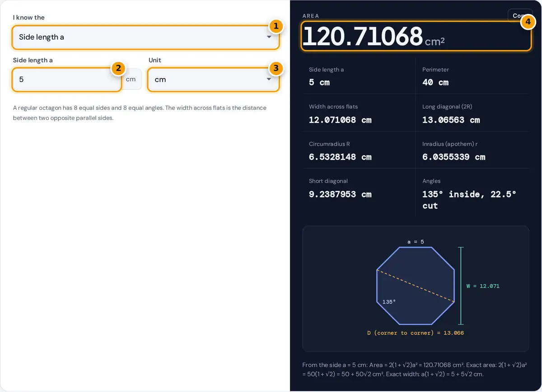Screen dimensions: 542x392
Task: Click the area value 120.71068
Action: tap(362, 36)
